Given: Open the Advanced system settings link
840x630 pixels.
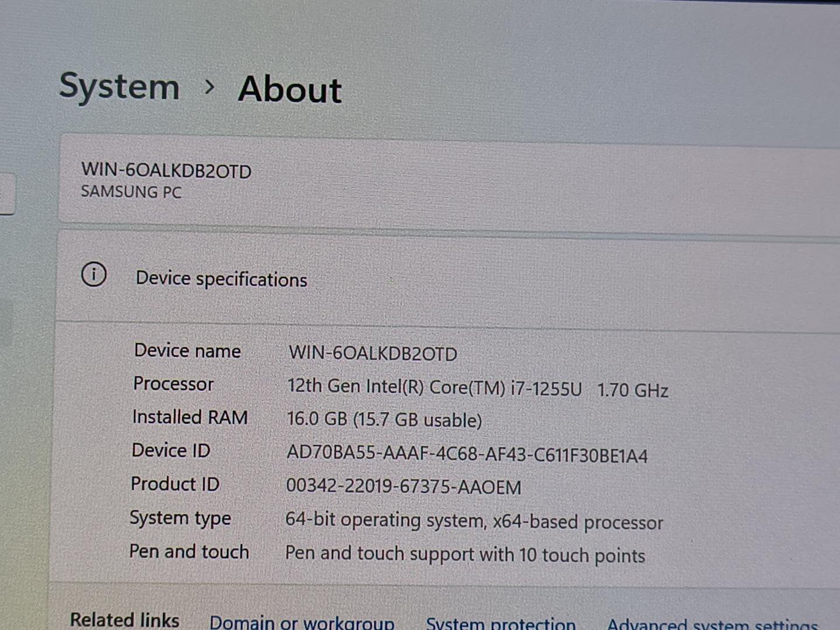Looking at the screenshot, I should 712,625.
